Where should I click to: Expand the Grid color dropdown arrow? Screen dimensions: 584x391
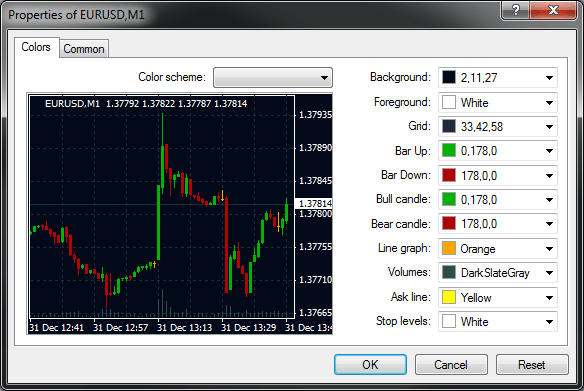coord(549,127)
